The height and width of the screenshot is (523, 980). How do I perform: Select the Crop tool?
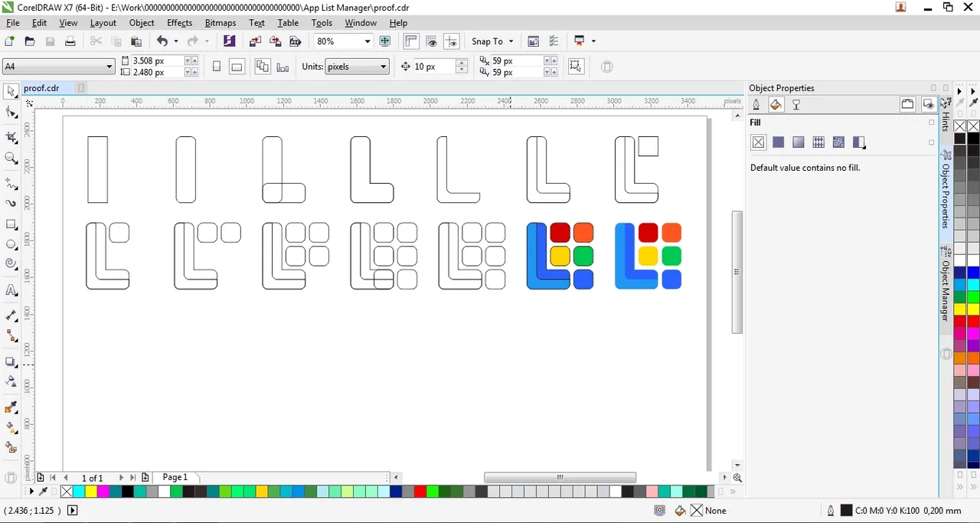[11, 138]
